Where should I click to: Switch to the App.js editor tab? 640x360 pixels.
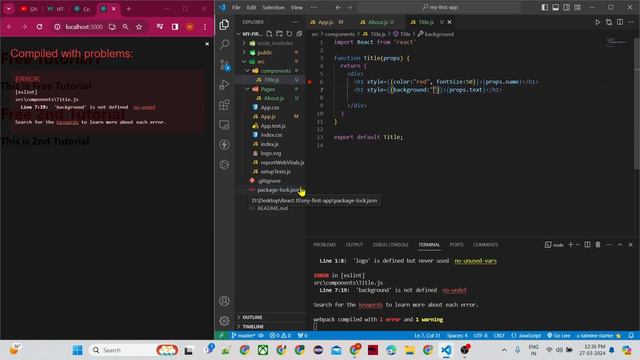tap(326, 22)
